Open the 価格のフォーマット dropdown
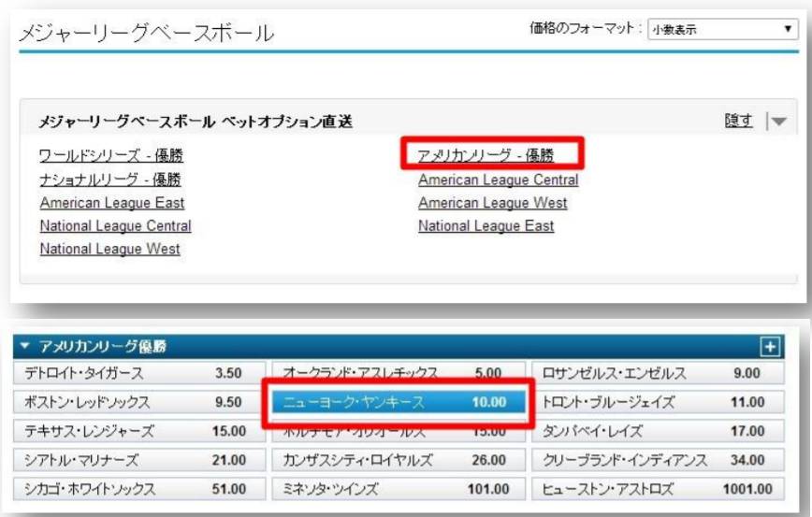This screenshot has height=517, width=812. [722, 30]
